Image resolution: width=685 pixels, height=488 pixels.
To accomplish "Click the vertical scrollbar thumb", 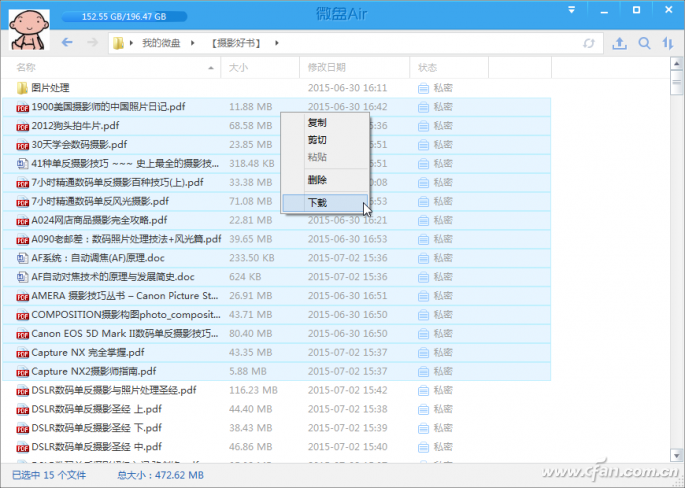I will 677,83.
